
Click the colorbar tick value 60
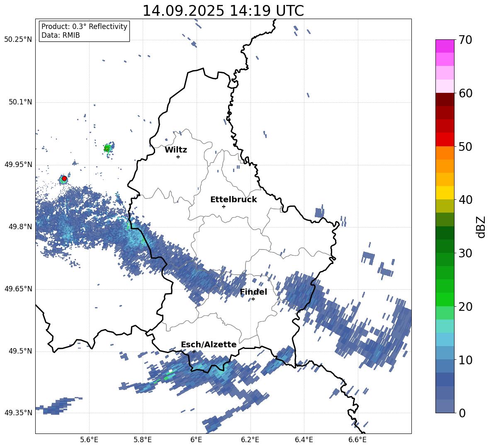coord(466,93)
